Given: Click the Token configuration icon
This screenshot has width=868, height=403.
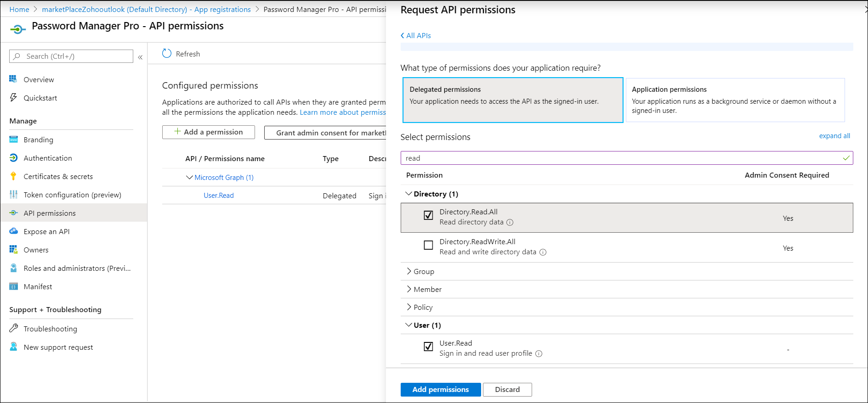Looking at the screenshot, I should [13, 195].
